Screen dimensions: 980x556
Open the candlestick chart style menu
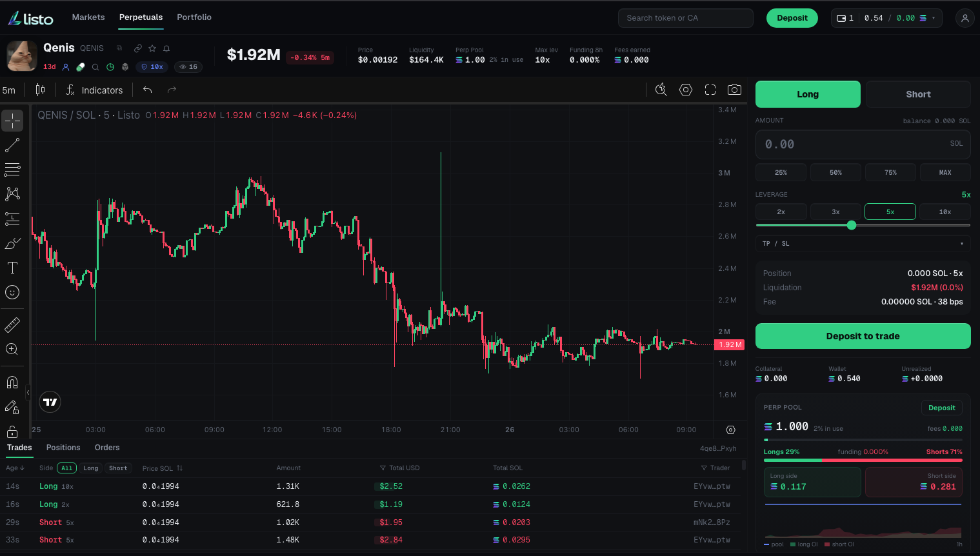(x=40, y=90)
